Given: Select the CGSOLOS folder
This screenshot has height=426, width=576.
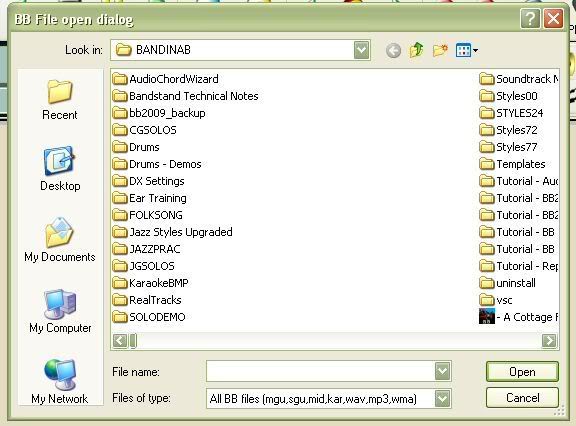Looking at the screenshot, I should [145, 130].
